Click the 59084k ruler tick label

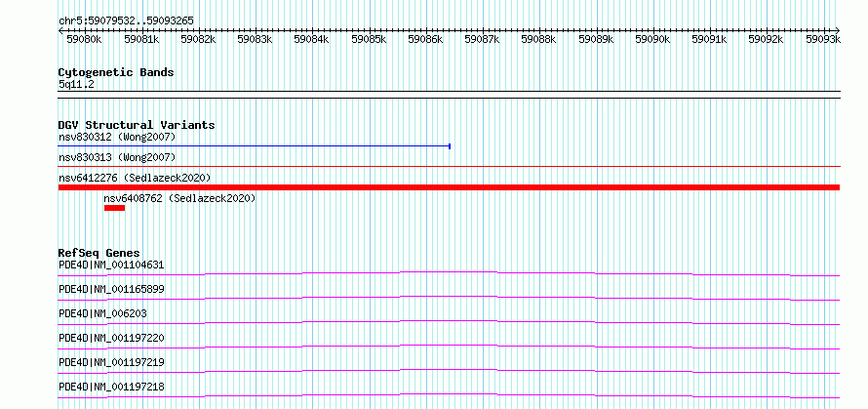tap(312, 39)
